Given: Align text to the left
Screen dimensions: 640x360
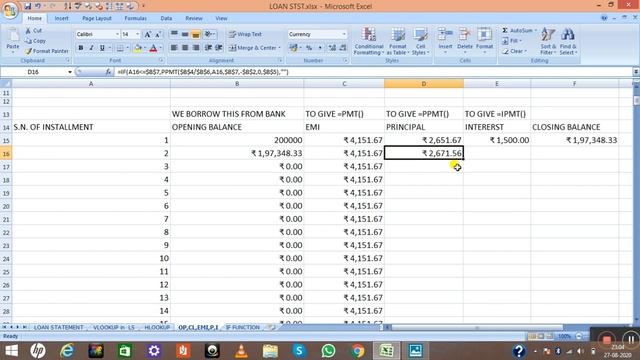Looking at the screenshot, I should (174, 48).
